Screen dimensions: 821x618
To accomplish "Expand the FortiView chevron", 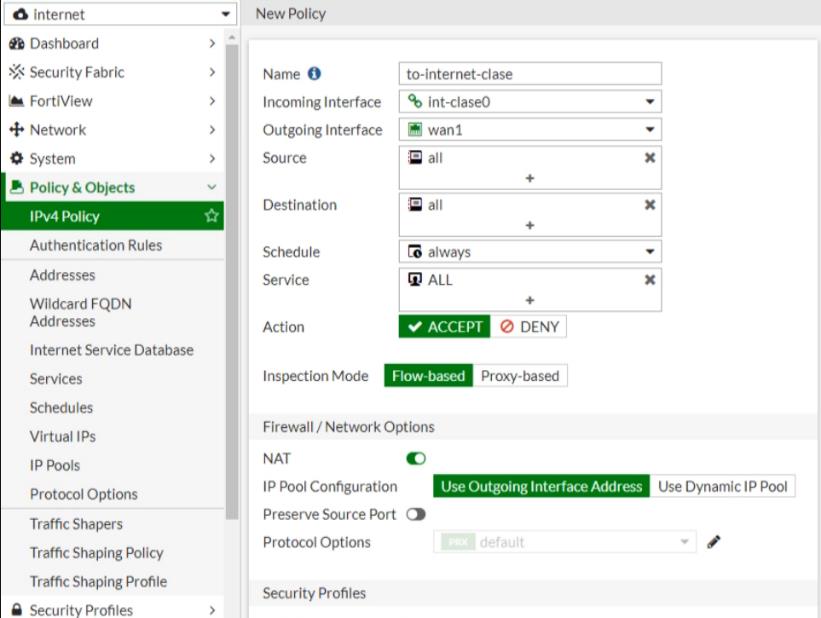I will click(212, 101).
